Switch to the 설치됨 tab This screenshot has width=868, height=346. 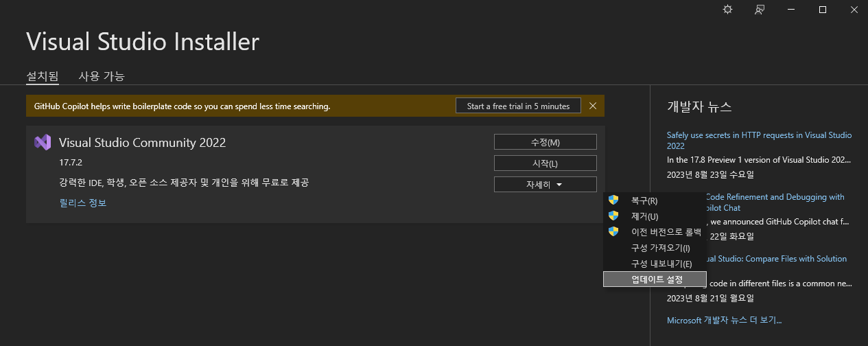(x=43, y=76)
